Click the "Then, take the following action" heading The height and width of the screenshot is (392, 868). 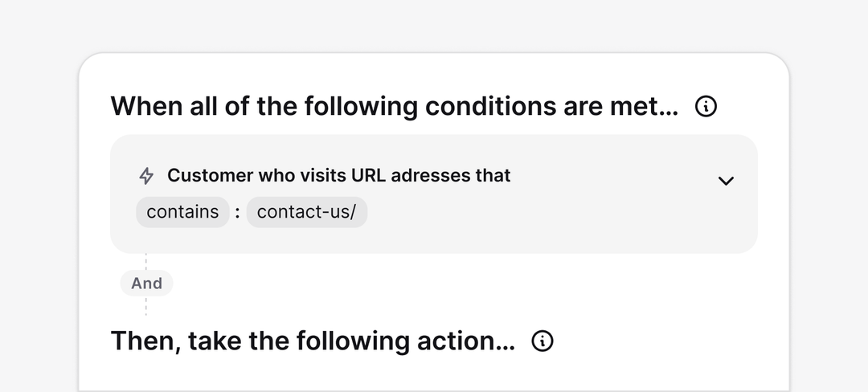tap(313, 341)
